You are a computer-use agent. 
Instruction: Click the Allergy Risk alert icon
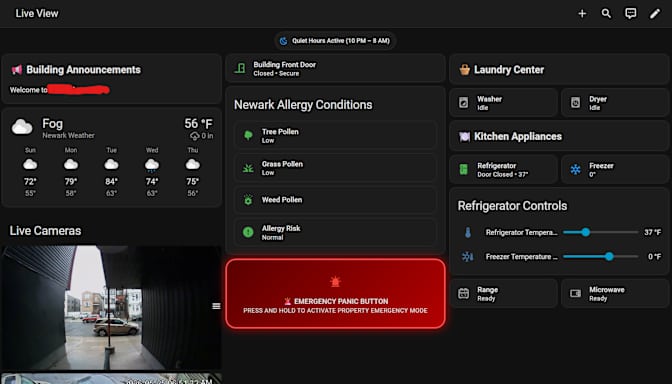coord(248,232)
